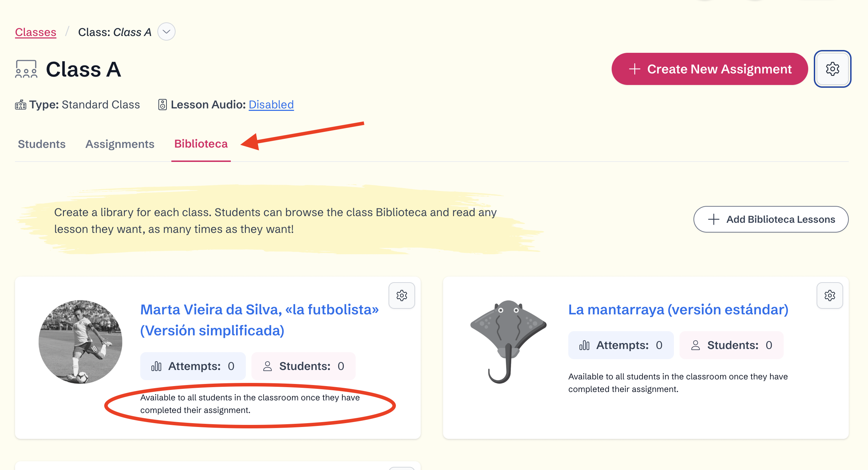Click Create New Assignment button

tap(710, 69)
